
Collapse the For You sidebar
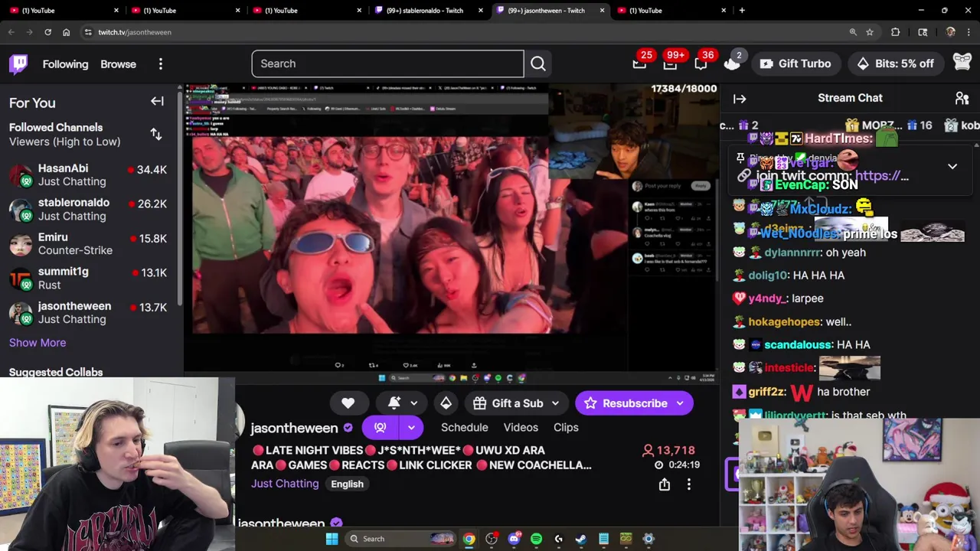pos(157,101)
